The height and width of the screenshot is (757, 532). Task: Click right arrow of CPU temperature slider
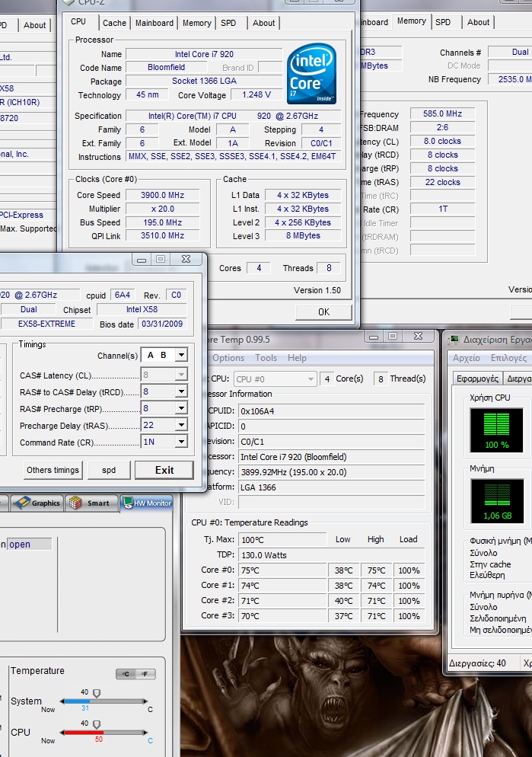click(x=145, y=733)
